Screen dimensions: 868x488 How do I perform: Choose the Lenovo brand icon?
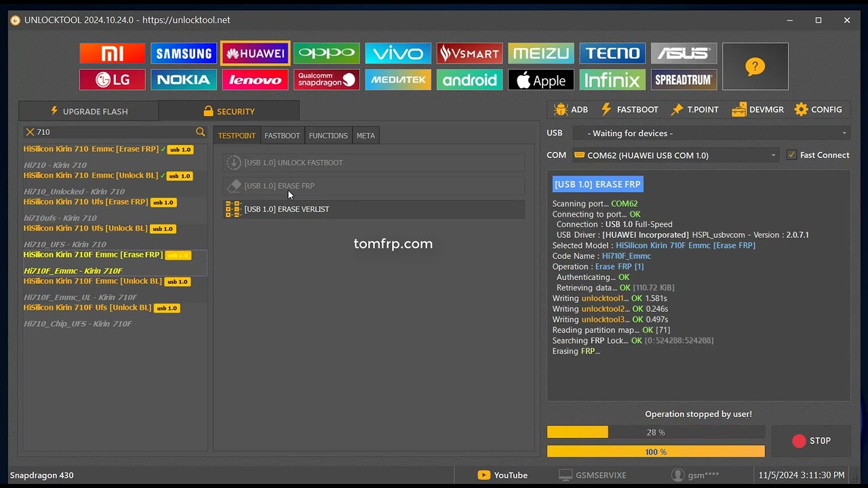pyautogui.click(x=256, y=80)
